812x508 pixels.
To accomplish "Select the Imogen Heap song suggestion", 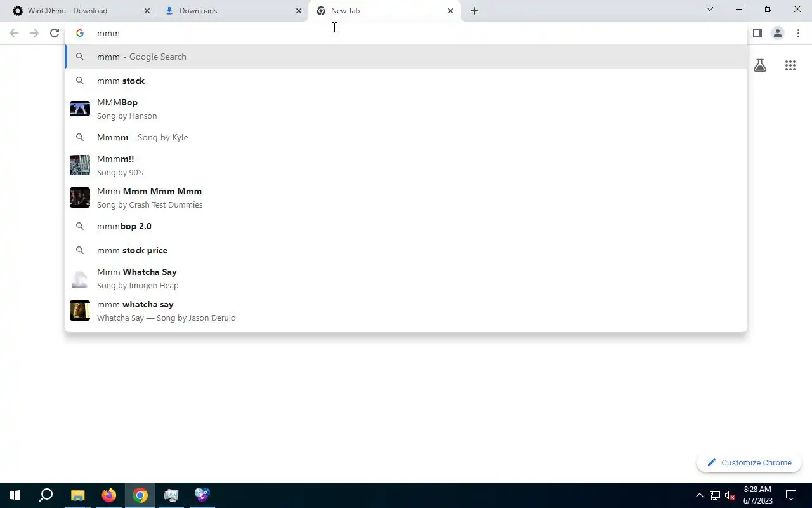I will (406, 278).
